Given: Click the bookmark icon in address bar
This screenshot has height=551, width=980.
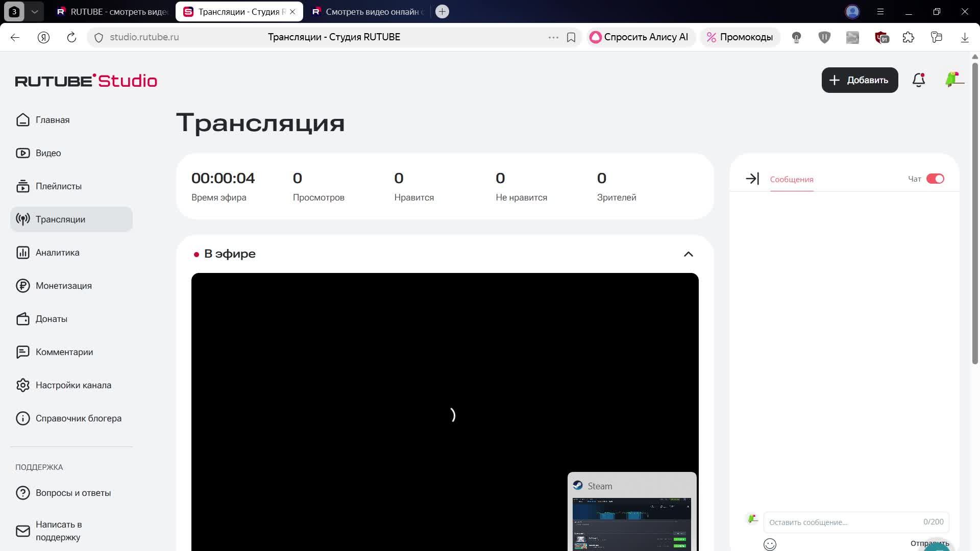Looking at the screenshot, I should [571, 37].
